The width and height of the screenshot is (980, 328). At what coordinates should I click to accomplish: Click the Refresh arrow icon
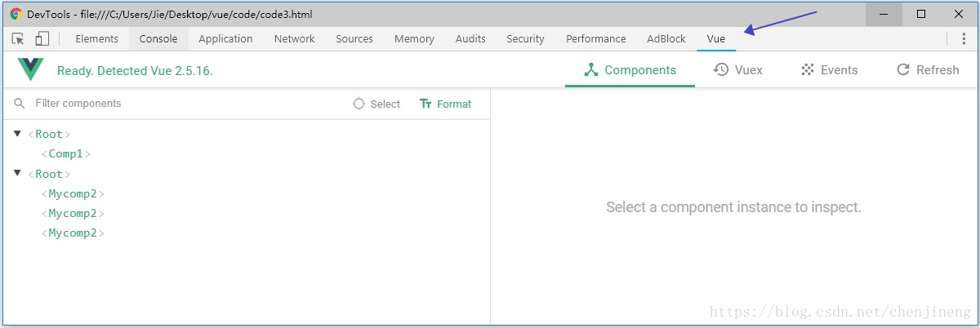(x=903, y=70)
